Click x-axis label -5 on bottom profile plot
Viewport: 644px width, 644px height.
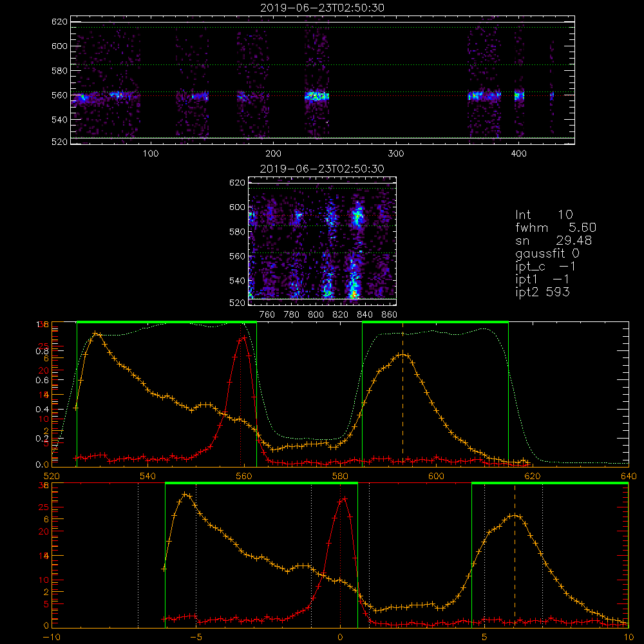coord(196,638)
